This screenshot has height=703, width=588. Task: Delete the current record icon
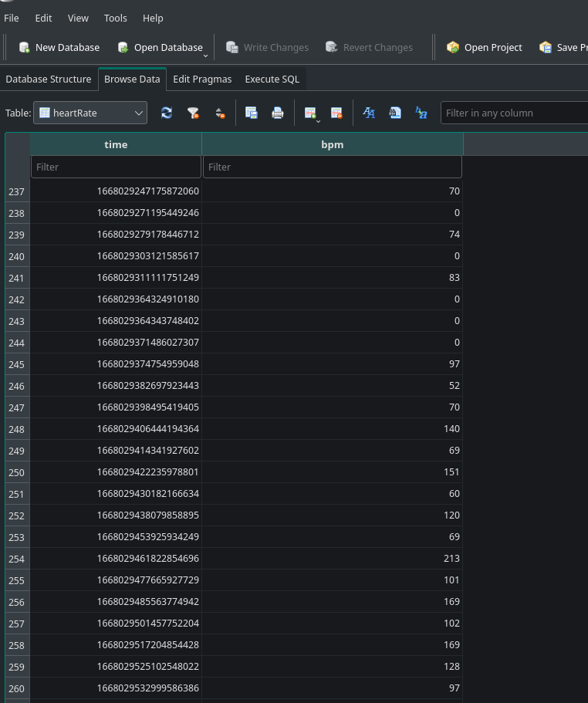pyautogui.click(x=336, y=113)
